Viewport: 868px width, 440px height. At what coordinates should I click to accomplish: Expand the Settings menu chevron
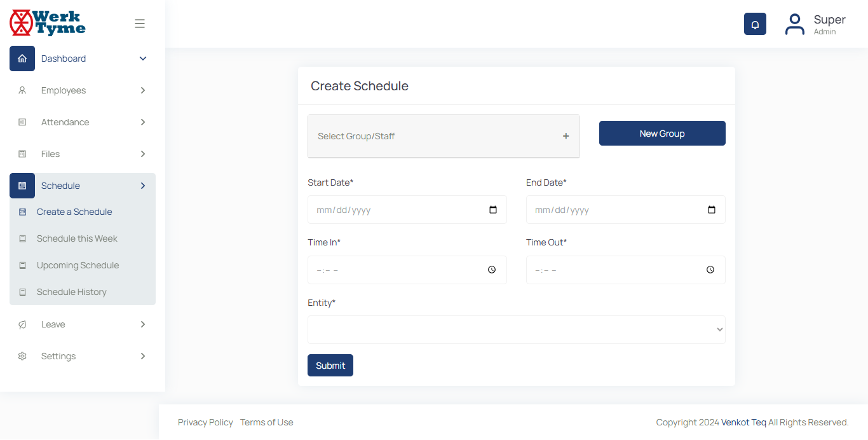pyautogui.click(x=143, y=356)
